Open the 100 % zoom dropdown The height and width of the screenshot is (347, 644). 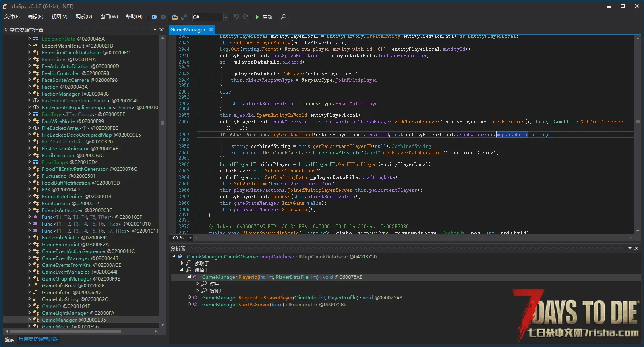click(x=191, y=238)
